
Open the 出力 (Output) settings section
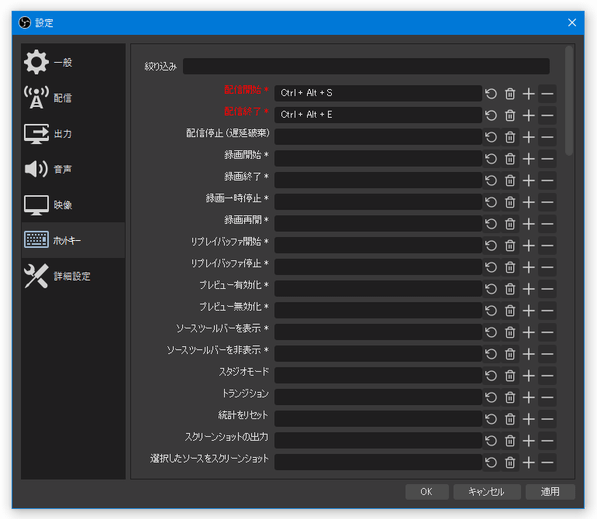pyautogui.click(x=73, y=134)
